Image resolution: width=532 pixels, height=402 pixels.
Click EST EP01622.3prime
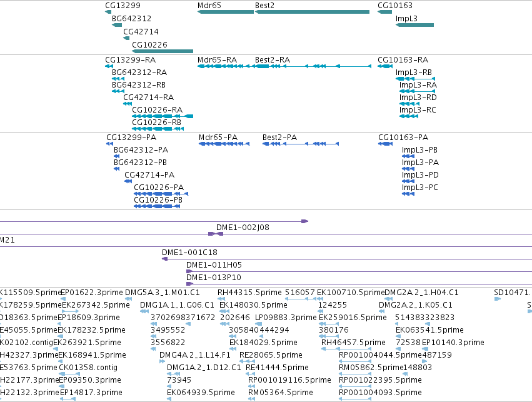coord(92,293)
